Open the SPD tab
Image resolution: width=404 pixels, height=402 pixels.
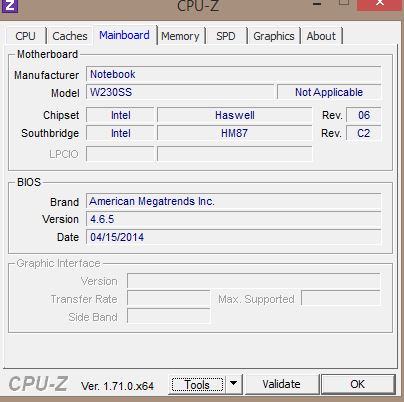(x=226, y=36)
